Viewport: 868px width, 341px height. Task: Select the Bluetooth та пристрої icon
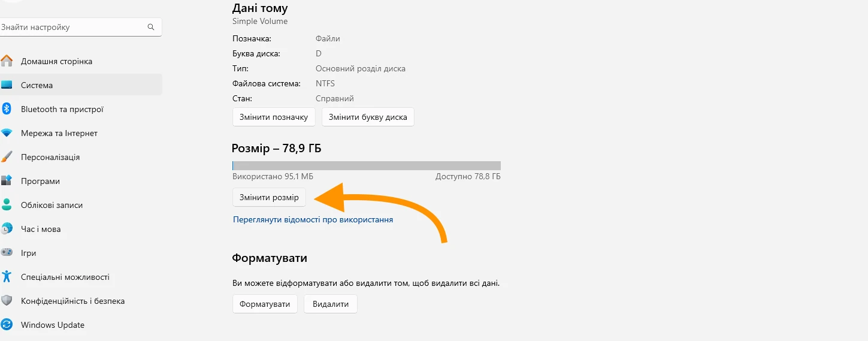tap(7, 109)
